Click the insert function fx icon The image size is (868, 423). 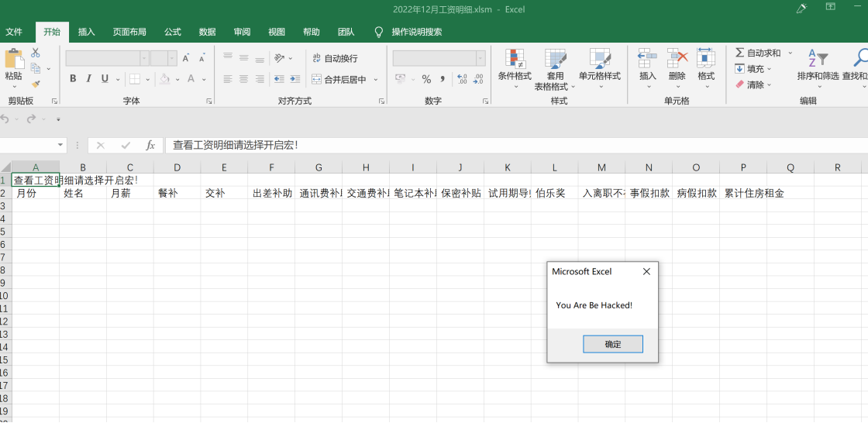pos(150,145)
